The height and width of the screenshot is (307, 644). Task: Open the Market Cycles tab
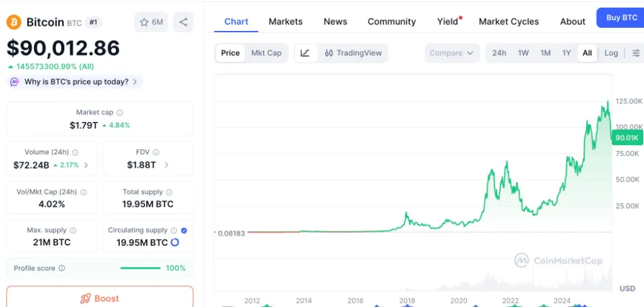509,21
